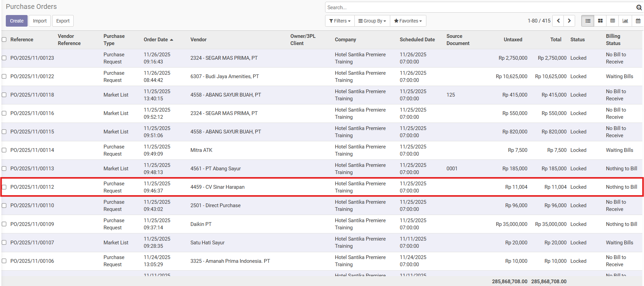Switch to pivot table view
Screen dimensions: 644x286
[x=613, y=21]
